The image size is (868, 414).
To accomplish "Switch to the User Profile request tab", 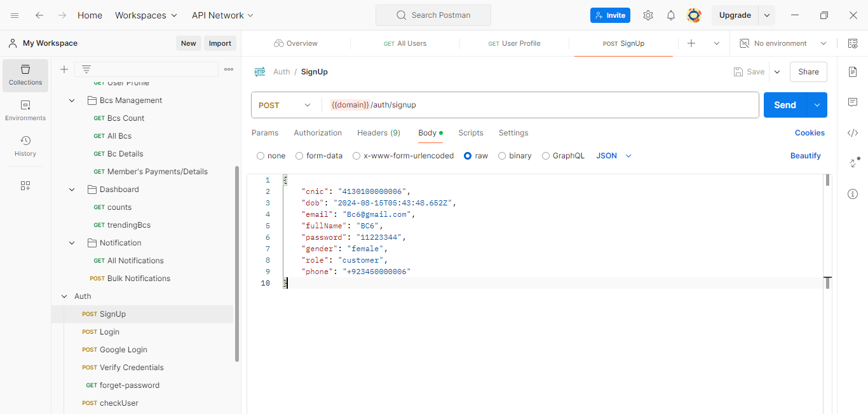I will pyautogui.click(x=514, y=43).
